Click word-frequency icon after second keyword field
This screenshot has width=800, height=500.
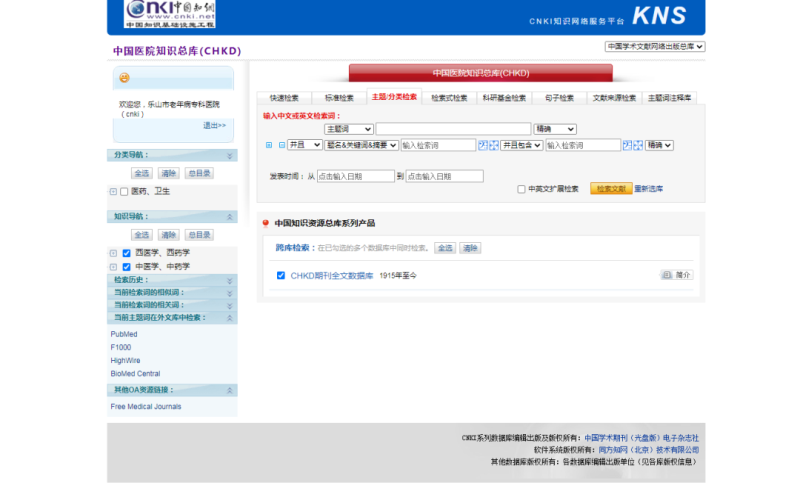click(x=627, y=145)
